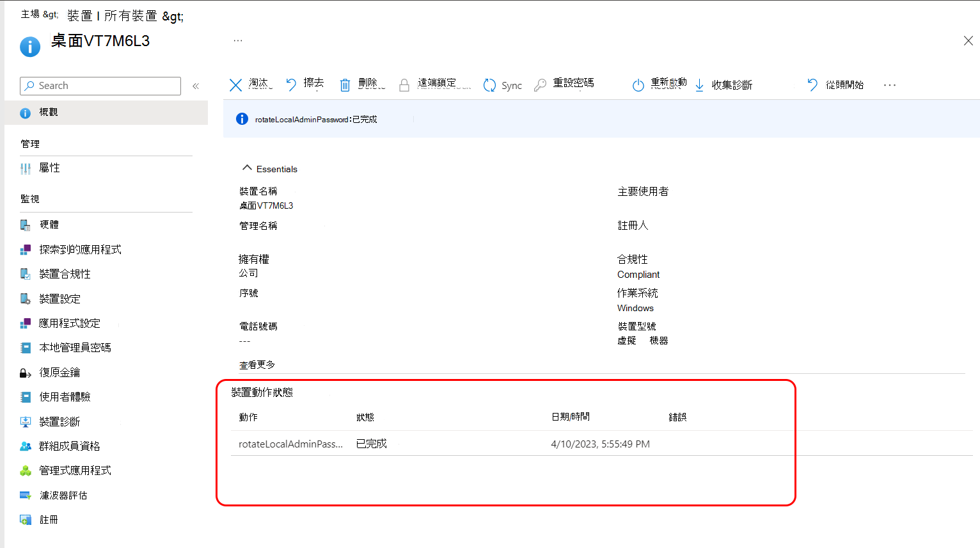Click the 本地管理員密碼 sidebar icon
980x548 pixels.
click(26, 348)
